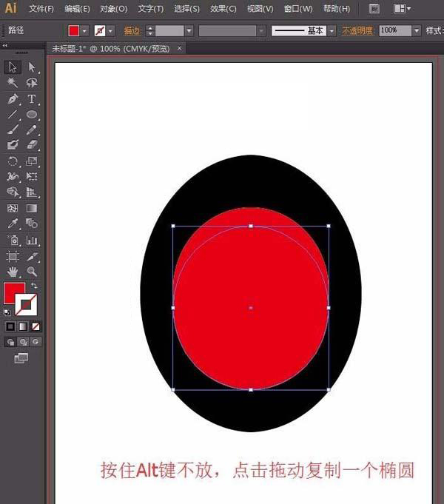Open the 文字(T) menu
This screenshot has width=444, height=504.
click(151, 9)
